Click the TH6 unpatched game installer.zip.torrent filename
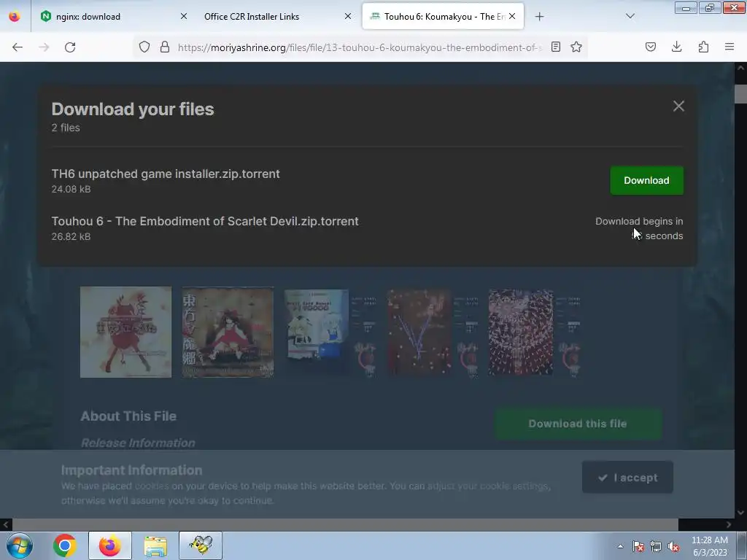This screenshot has width=747, height=560. (x=166, y=174)
